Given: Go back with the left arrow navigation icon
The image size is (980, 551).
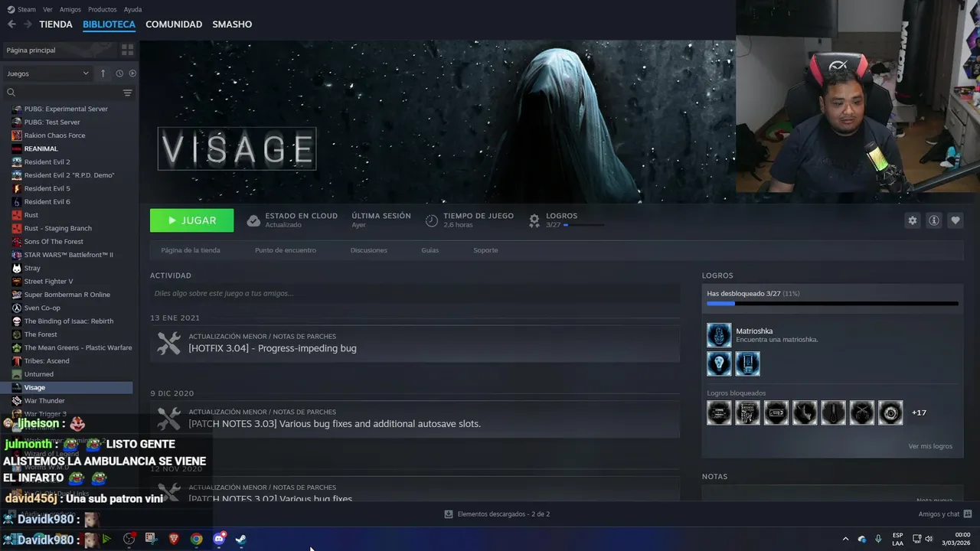Looking at the screenshot, I should (x=11, y=24).
